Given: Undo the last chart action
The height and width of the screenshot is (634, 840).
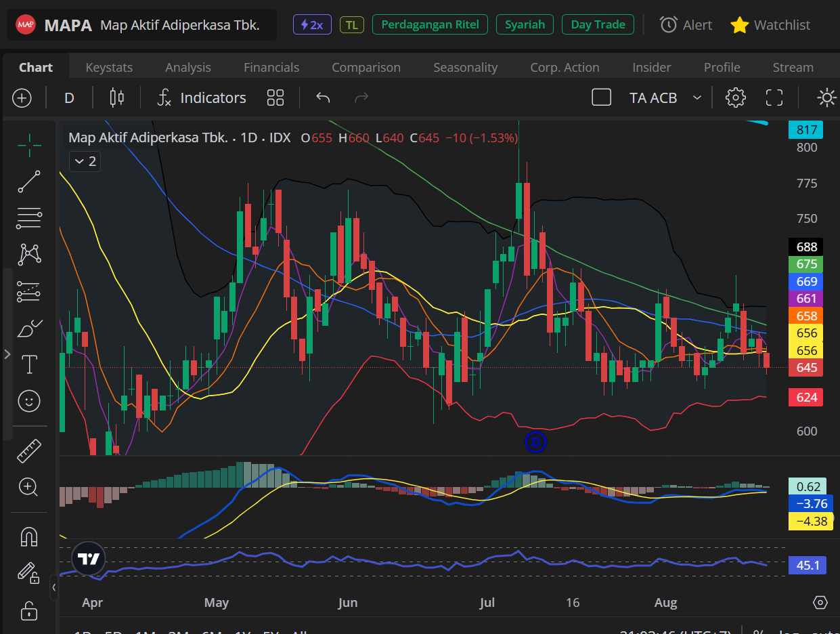Looking at the screenshot, I should [323, 98].
